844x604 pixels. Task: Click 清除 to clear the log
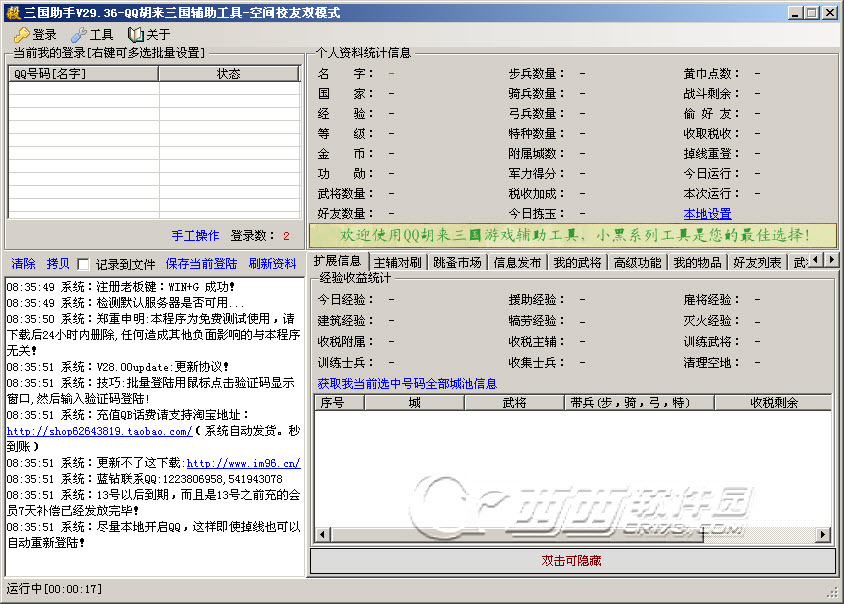(23, 264)
